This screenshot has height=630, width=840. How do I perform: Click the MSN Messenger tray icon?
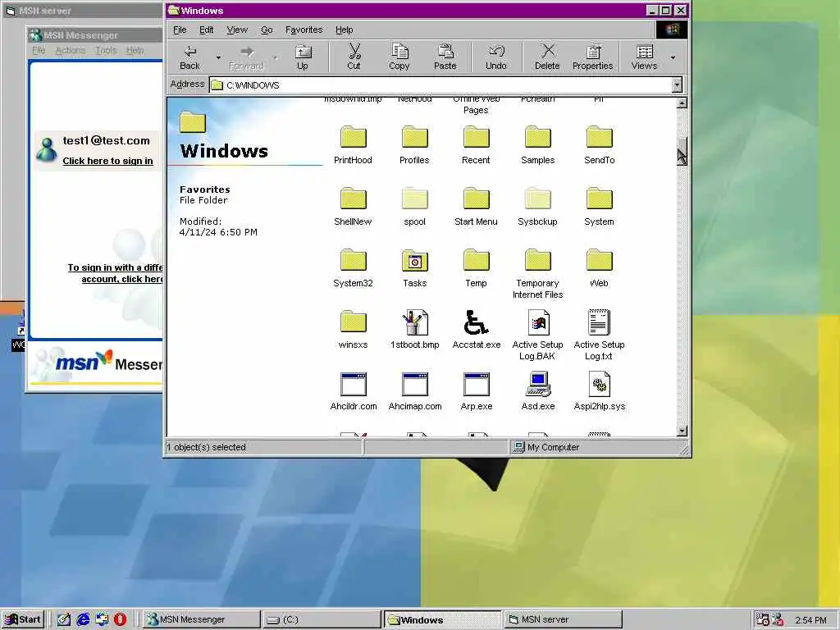[777, 619]
